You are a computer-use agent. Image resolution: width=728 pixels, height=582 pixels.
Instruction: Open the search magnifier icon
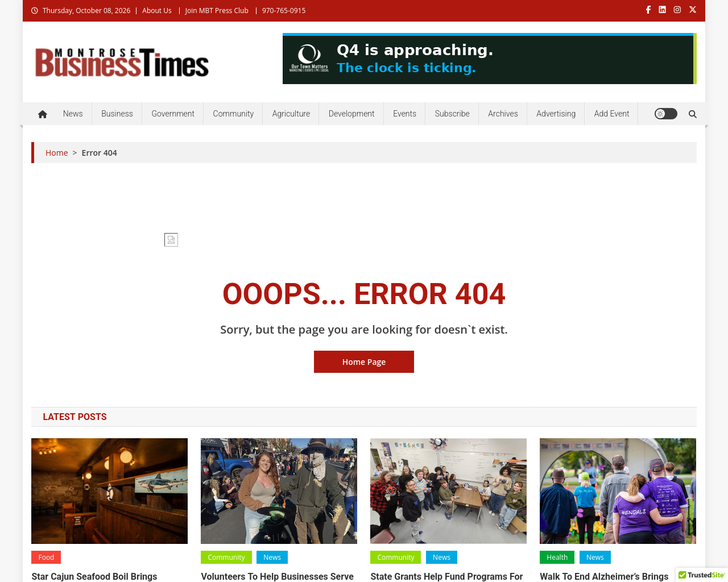[x=693, y=114]
